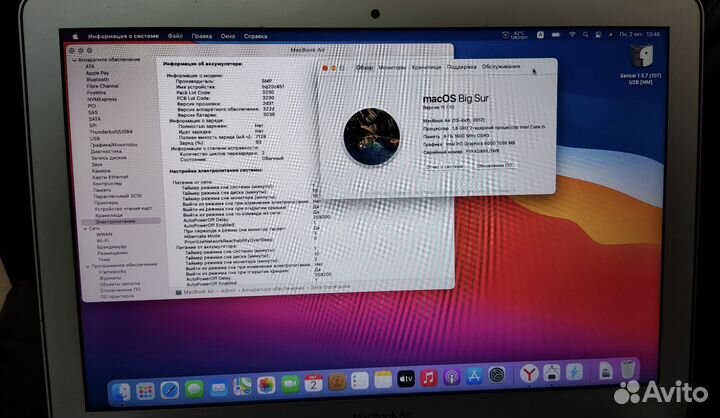The image size is (720, 418).
Task: Collapse the Сеть section
Action: click(x=85, y=228)
